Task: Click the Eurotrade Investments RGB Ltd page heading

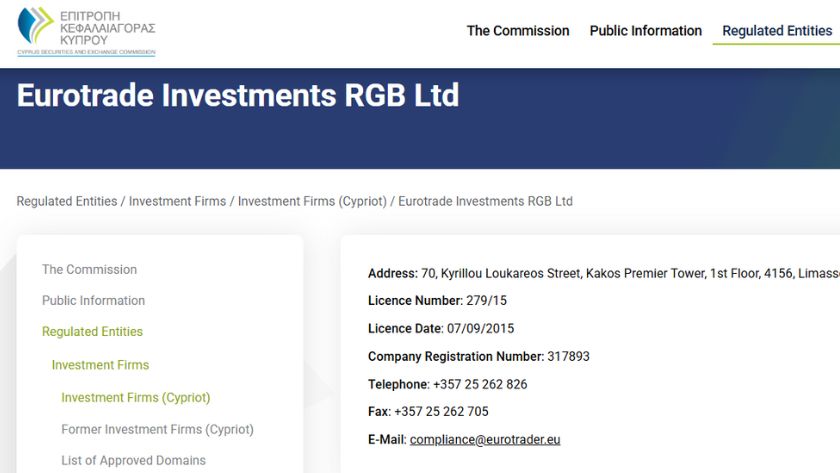Action: coord(238,95)
